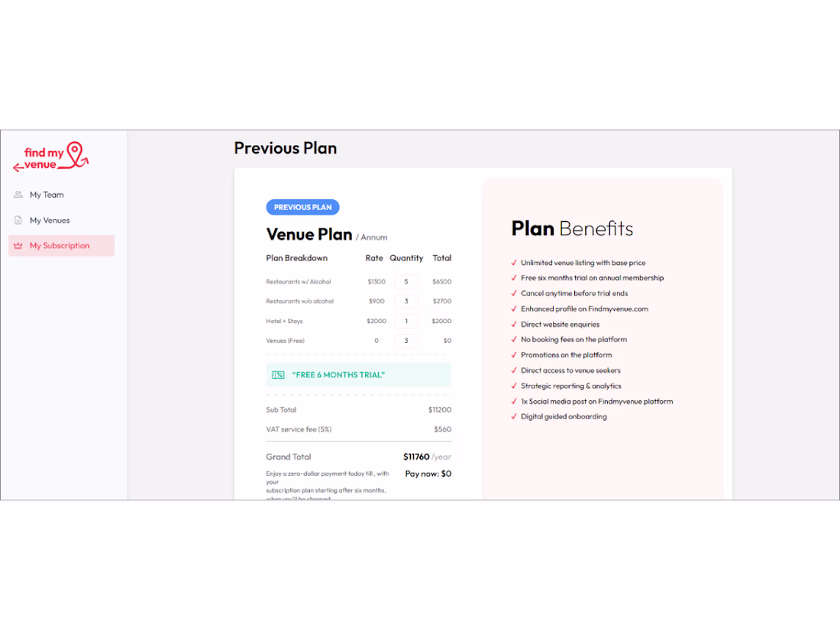
Task: Click the Restaurants w/ Alcohol quantity field
Action: click(406, 282)
